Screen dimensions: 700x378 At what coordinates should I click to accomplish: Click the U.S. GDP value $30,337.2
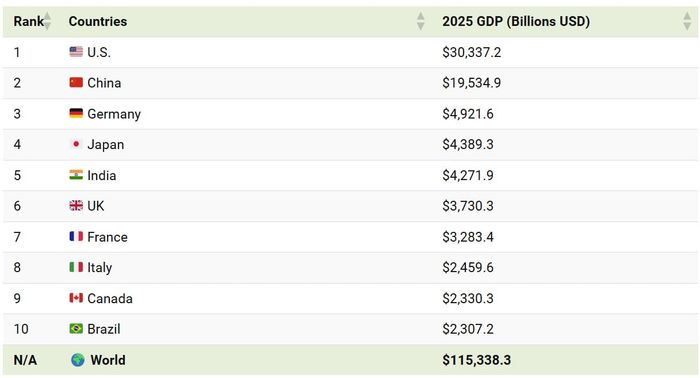(472, 52)
